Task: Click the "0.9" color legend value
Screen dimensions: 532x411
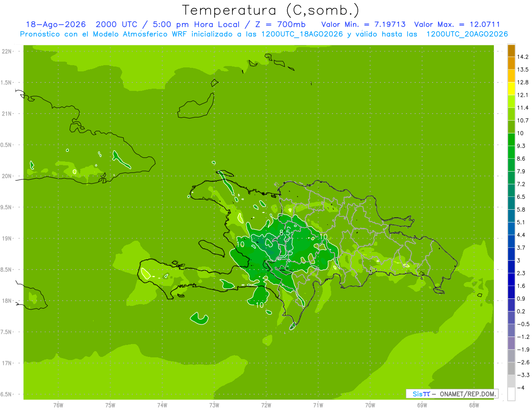Action: click(x=521, y=298)
